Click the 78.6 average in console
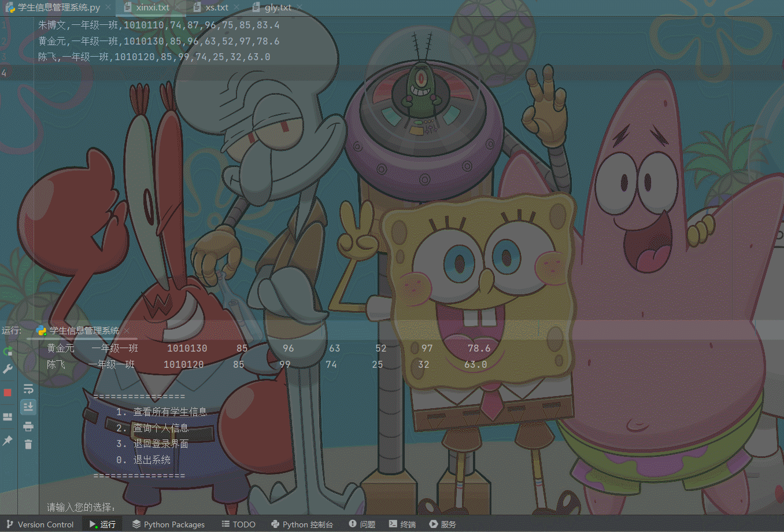This screenshot has width=784, height=532. [x=479, y=348]
